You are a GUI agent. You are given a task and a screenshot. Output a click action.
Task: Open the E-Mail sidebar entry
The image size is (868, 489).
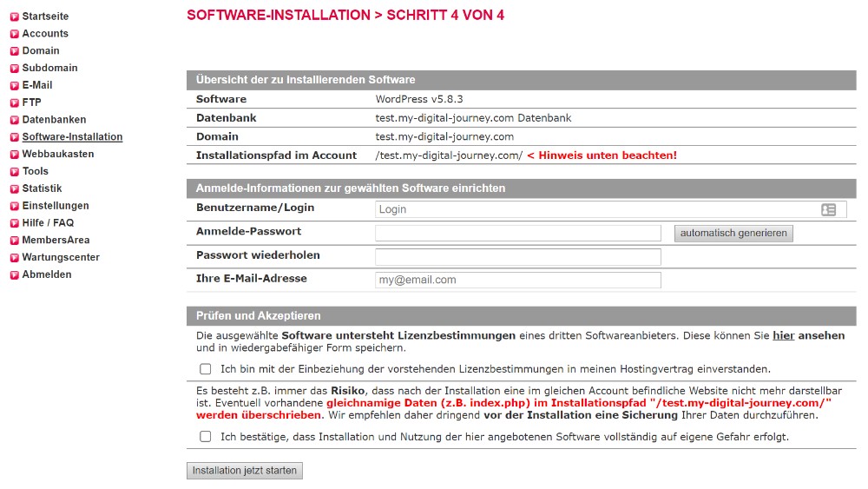(x=37, y=85)
